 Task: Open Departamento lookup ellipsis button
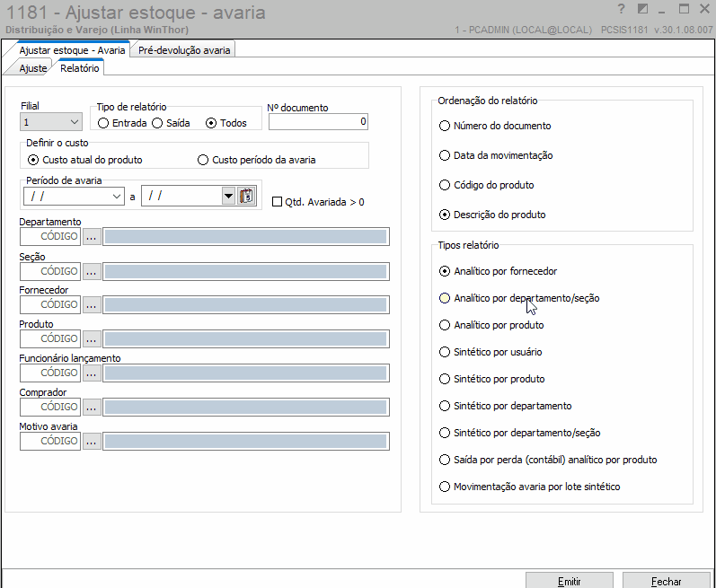[x=92, y=236]
